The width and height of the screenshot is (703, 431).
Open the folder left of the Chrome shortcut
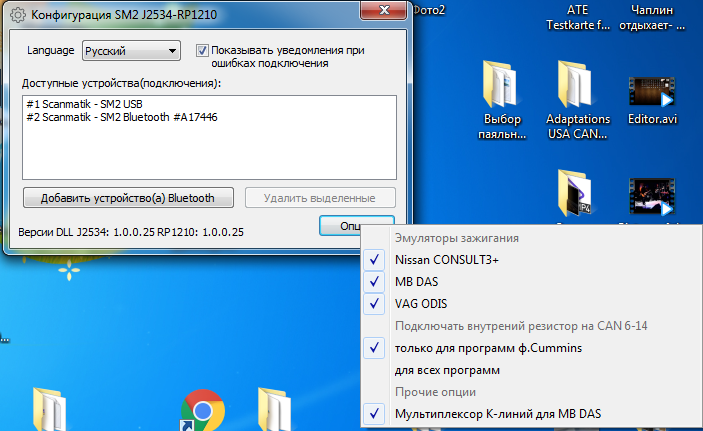49,409
